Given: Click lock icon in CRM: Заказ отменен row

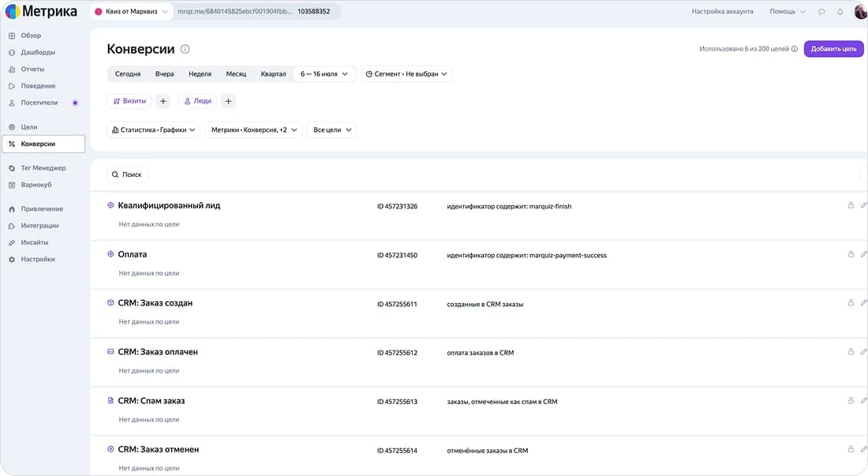Looking at the screenshot, I should point(851,449).
